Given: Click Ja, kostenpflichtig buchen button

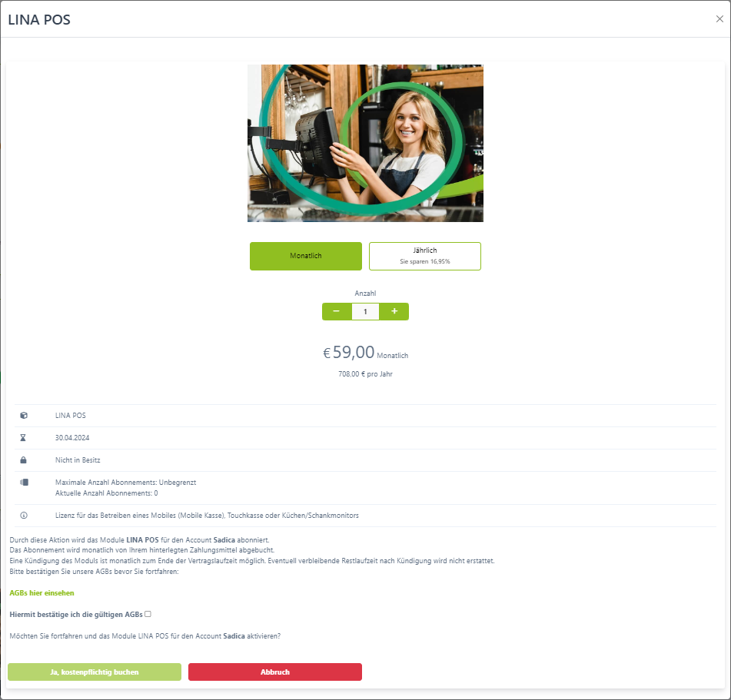Looking at the screenshot, I should point(95,672).
